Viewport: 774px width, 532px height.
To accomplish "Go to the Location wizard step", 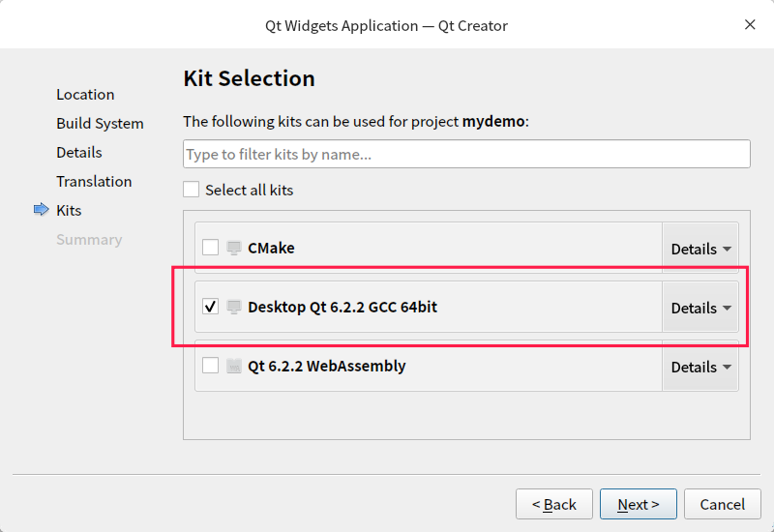I will pyautogui.click(x=85, y=94).
